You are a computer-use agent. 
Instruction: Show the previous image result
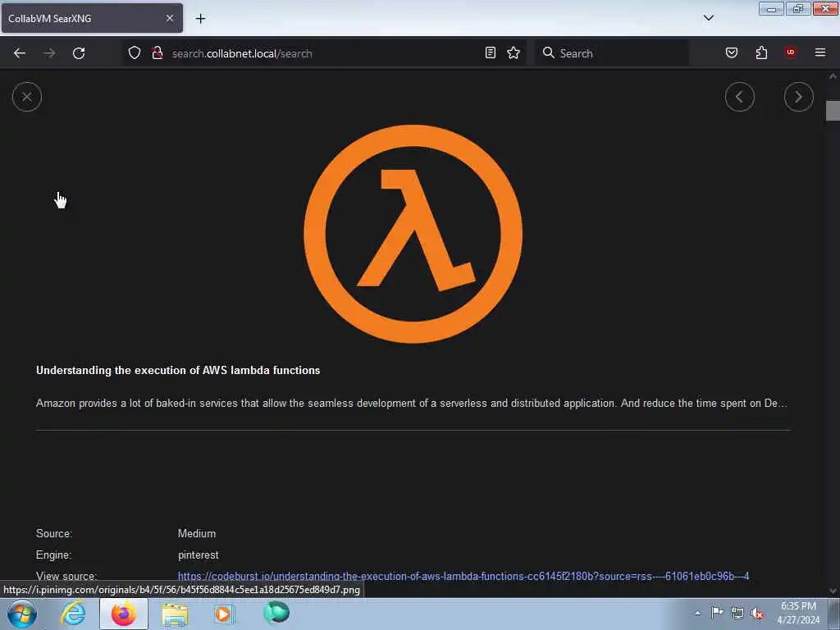739,97
